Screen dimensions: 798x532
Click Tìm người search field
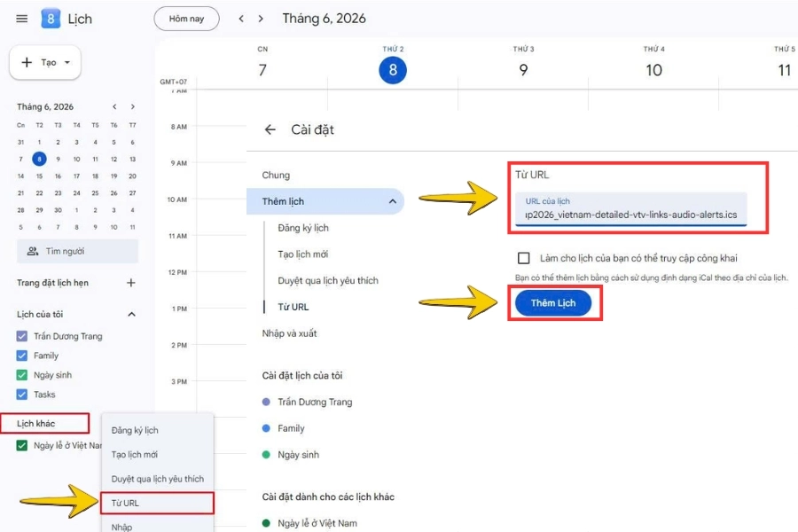77,251
